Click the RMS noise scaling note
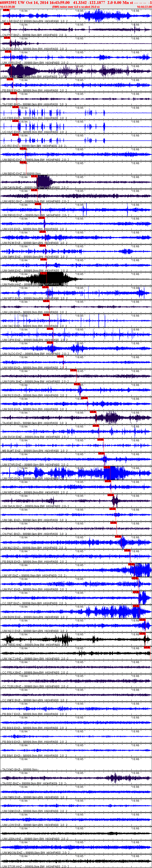 click(76, 7)
